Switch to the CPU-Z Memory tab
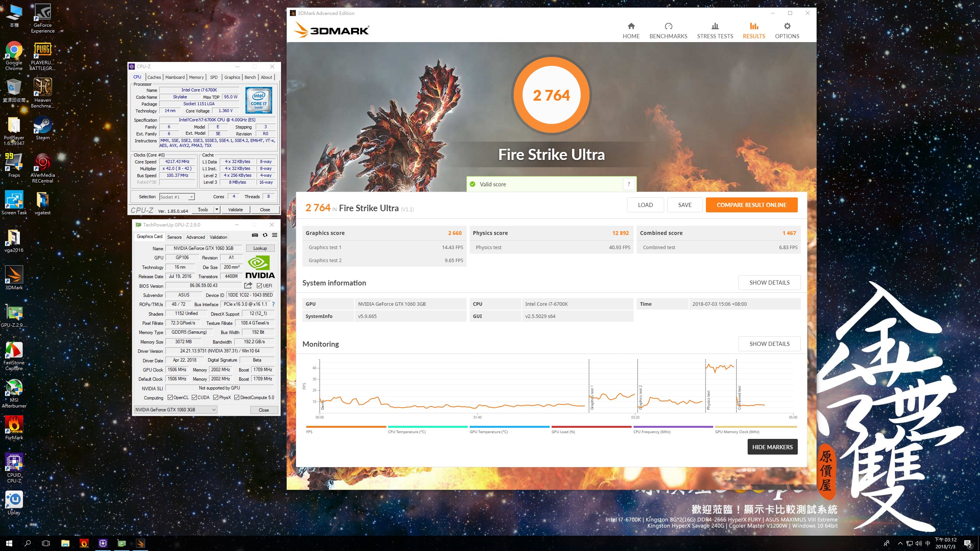 tap(196, 77)
